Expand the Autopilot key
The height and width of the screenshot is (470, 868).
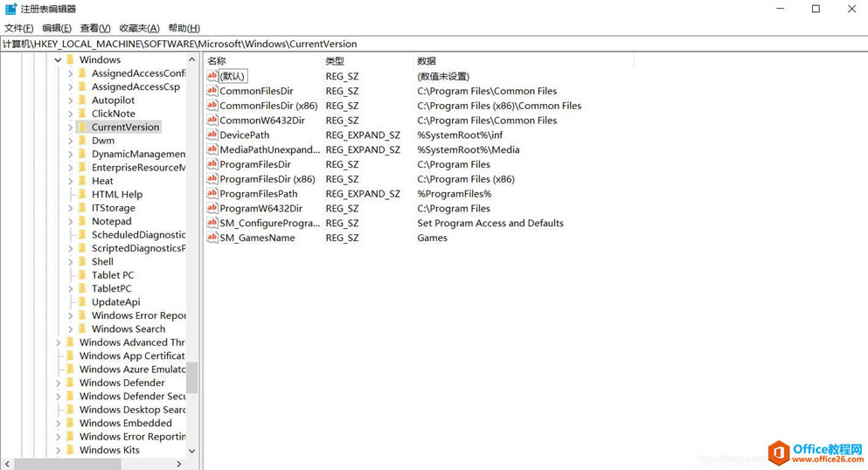coord(70,100)
